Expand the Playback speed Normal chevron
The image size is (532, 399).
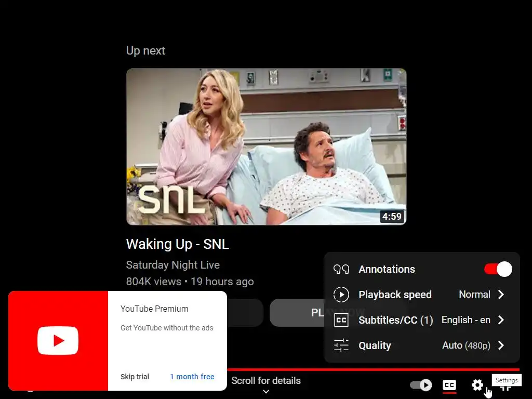click(x=501, y=295)
